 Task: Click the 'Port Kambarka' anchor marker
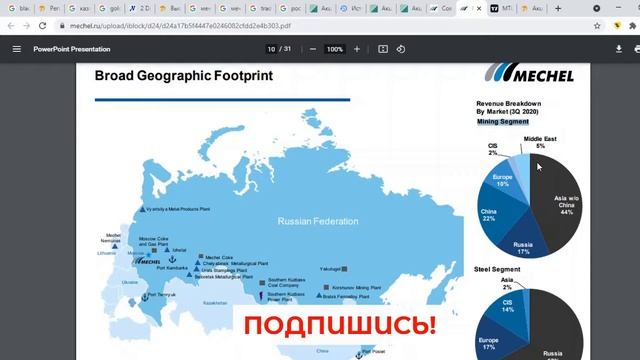tap(172, 259)
